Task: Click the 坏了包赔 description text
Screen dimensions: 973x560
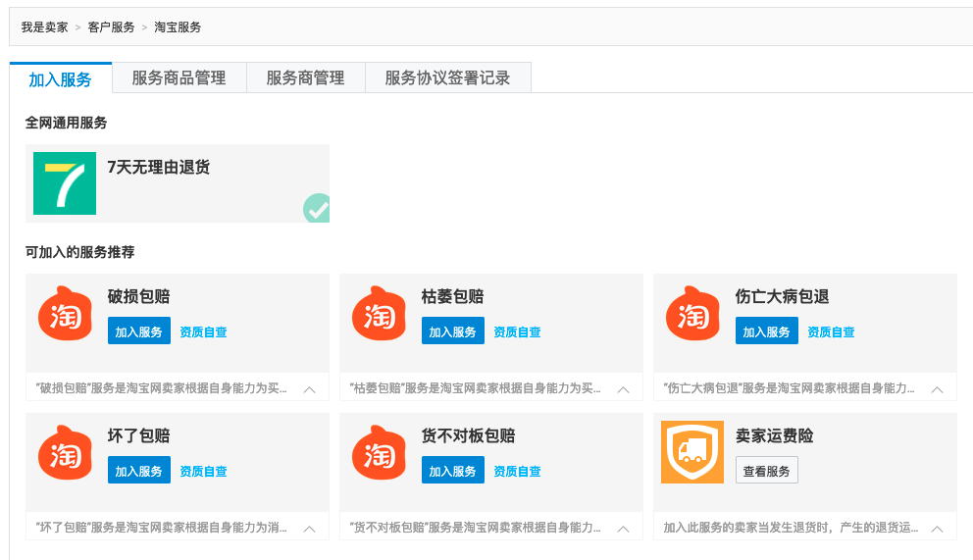Action: coord(161,529)
